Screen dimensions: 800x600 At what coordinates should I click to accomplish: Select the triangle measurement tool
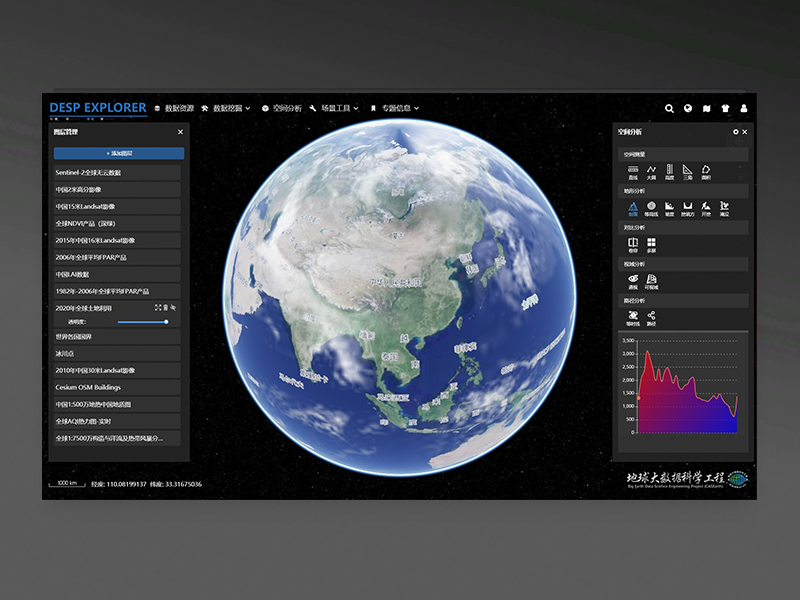point(688,172)
